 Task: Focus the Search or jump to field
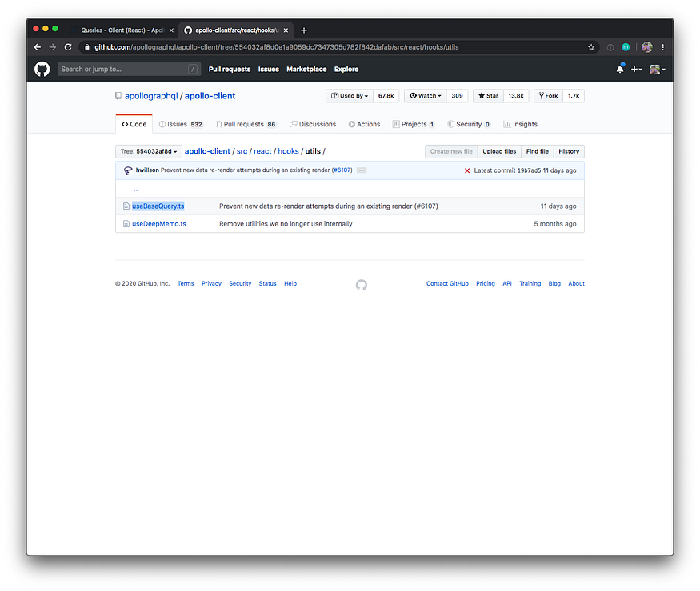click(129, 70)
